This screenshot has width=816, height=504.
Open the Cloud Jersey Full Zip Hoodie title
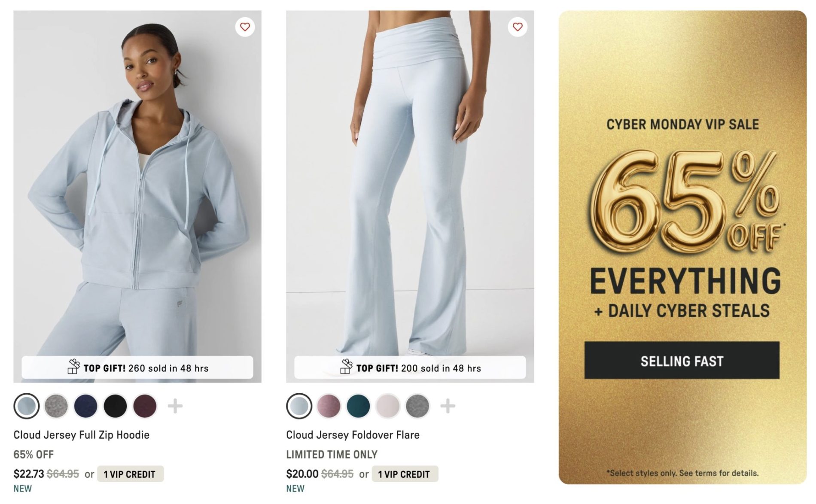coord(82,435)
